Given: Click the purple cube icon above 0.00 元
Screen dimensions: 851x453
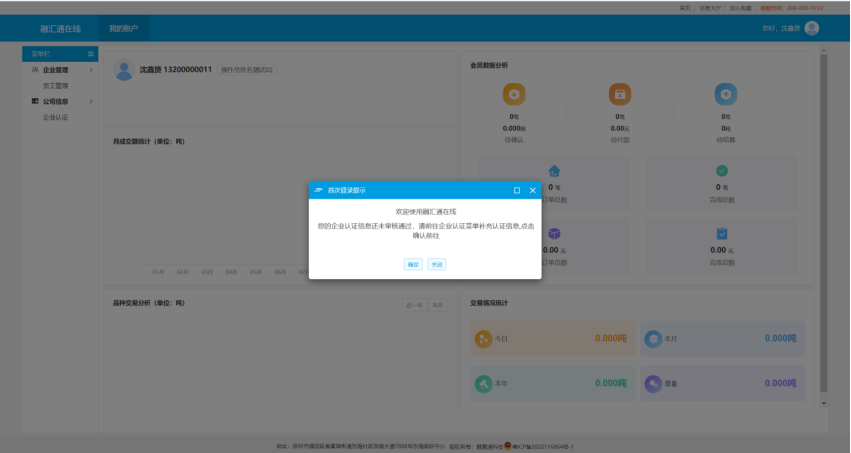Looking at the screenshot, I should coord(554,234).
